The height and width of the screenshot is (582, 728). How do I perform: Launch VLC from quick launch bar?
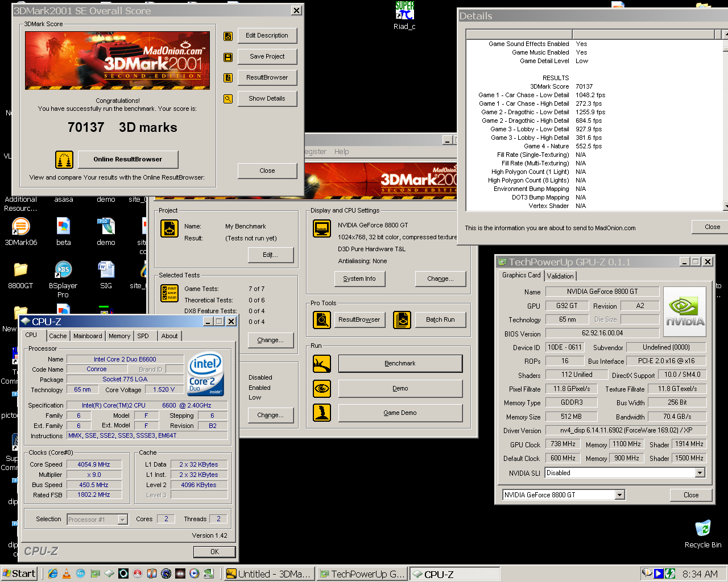click(67, 573)
